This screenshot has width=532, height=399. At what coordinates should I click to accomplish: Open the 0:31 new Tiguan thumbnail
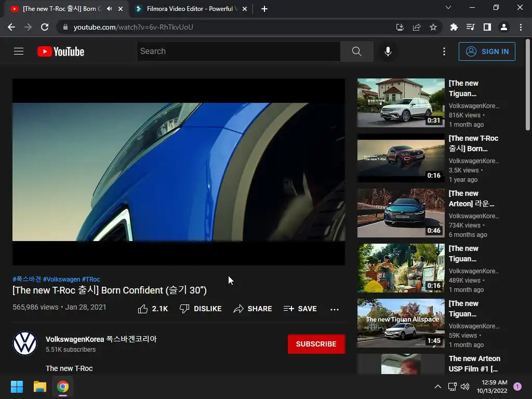pyautogui.click(x=401, y=103)
